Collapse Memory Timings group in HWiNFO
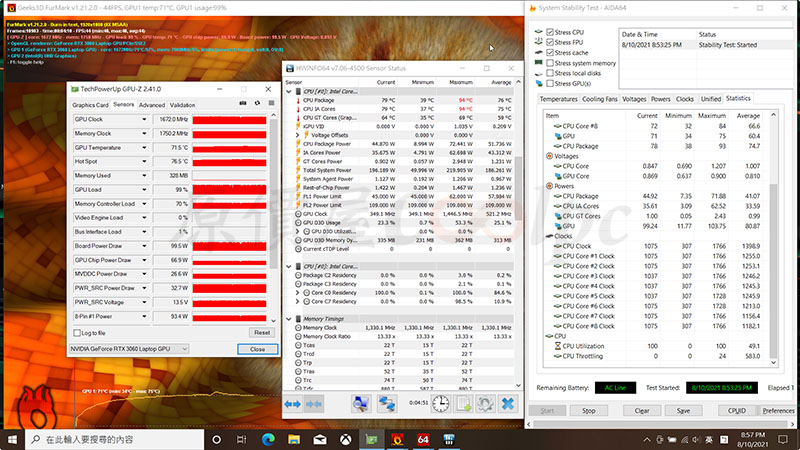Viewport: 800px width, 450px height. 289,319
